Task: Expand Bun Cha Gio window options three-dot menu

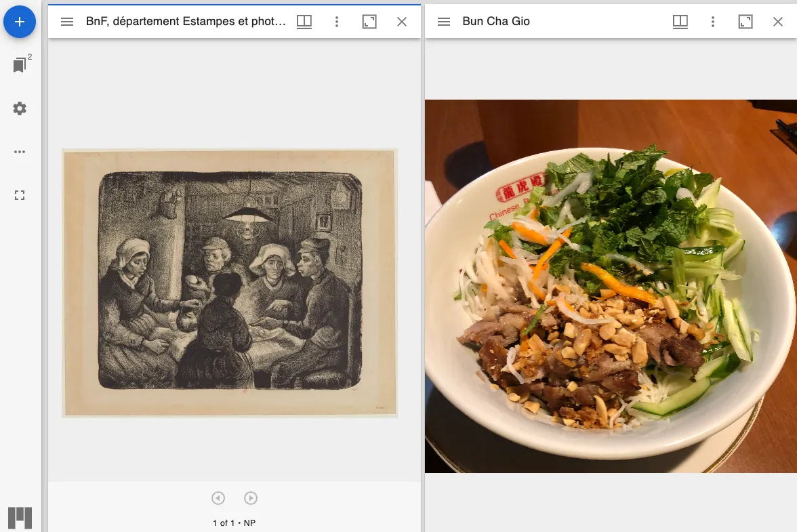Action: [713, 21]
